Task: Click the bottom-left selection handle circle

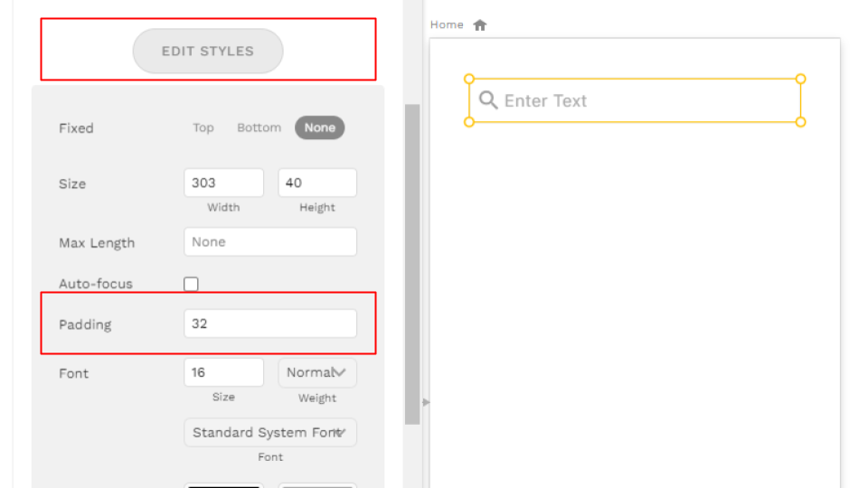Action: (x=469, y=122)
